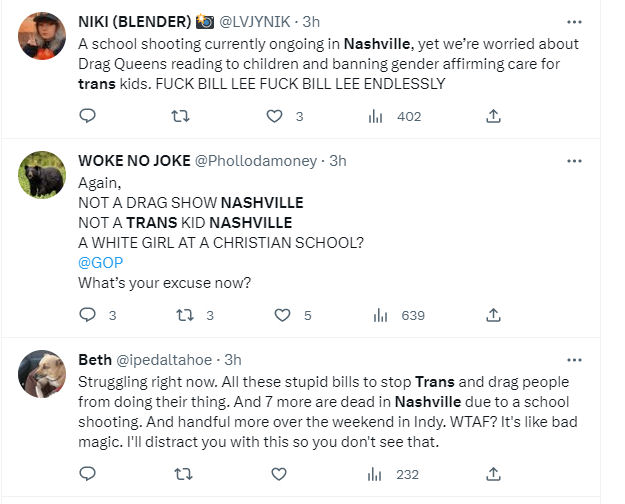Open Beth's bear-free dog profile picture
Screen dimensions: 625x504
(x=42, y=374)
